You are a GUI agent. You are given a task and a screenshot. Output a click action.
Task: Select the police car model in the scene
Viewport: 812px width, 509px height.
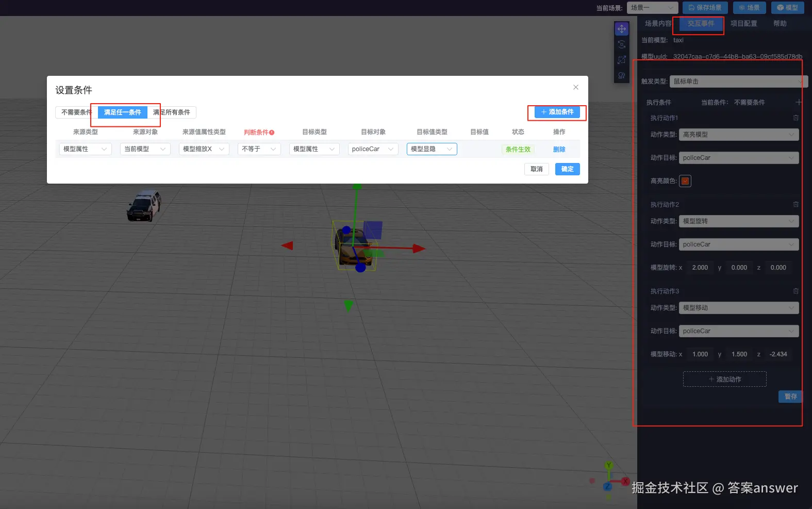click(144, 206)
